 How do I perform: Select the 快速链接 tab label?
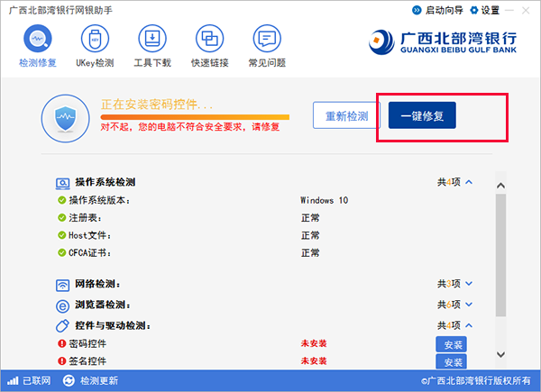(209, 63)
